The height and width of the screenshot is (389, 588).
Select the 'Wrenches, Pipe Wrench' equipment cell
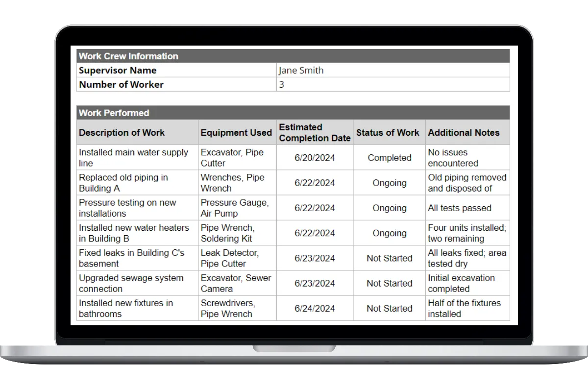232,183
